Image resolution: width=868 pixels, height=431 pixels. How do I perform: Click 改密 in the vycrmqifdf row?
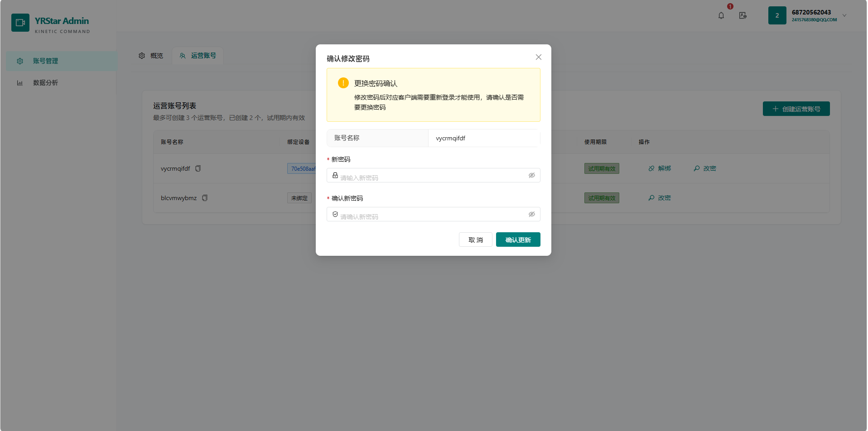(705, 168)
